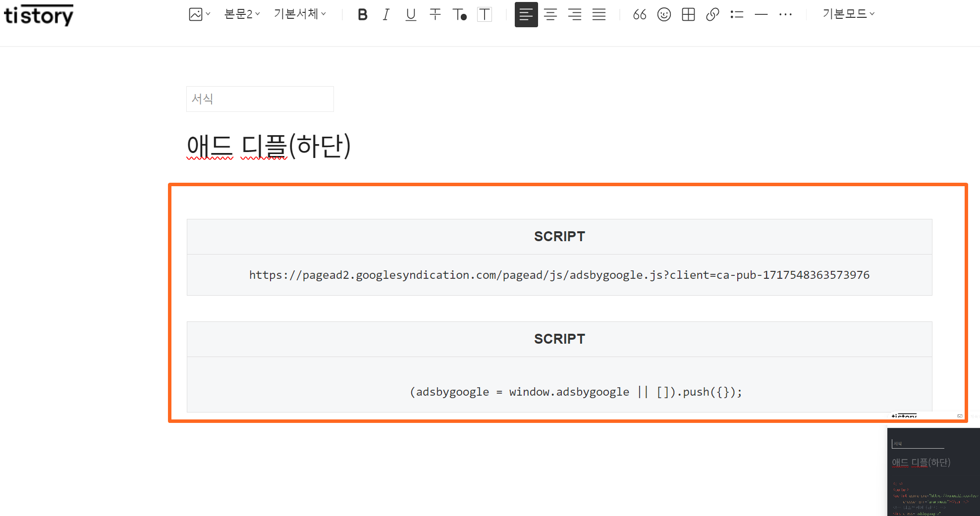Open the text color picker

(459, 14)
